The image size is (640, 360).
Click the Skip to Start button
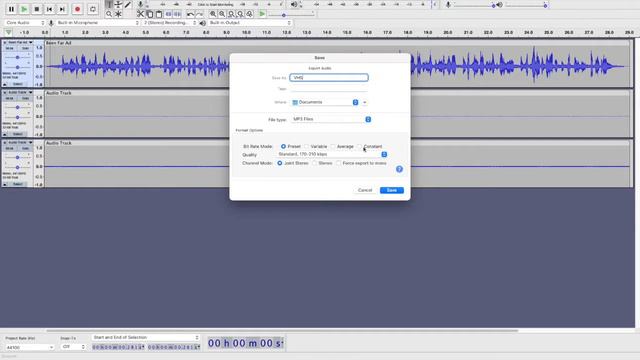49,9
